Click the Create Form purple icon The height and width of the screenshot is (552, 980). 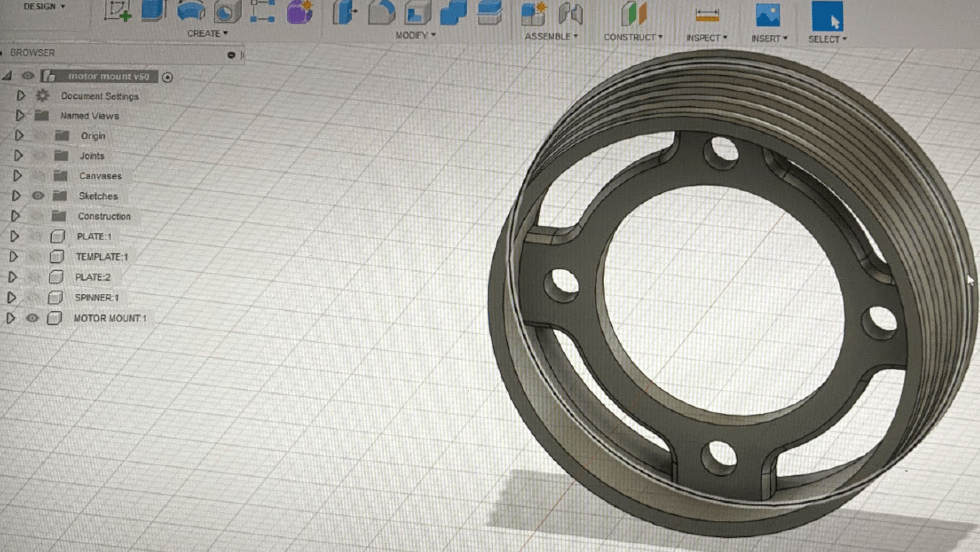(x=300, y=11)
